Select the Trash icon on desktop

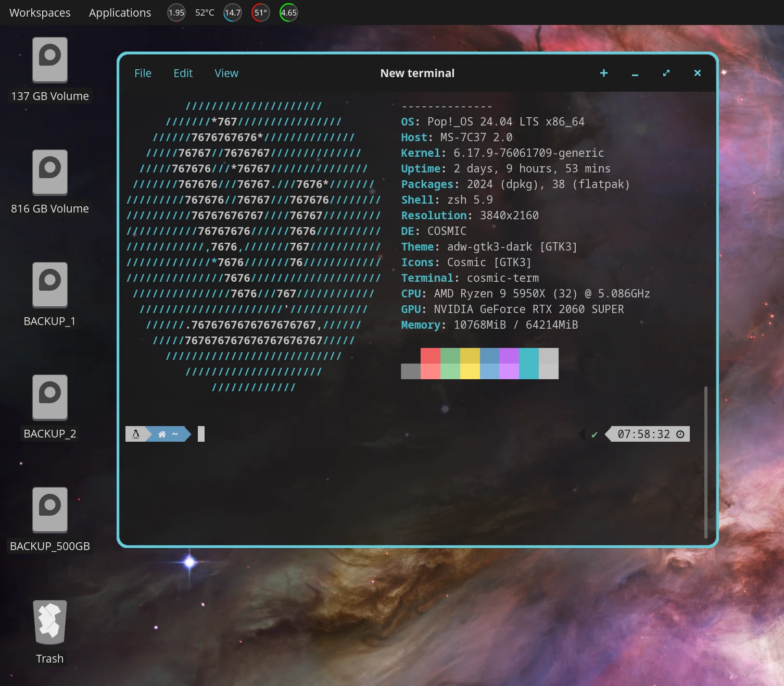point(50,622)
